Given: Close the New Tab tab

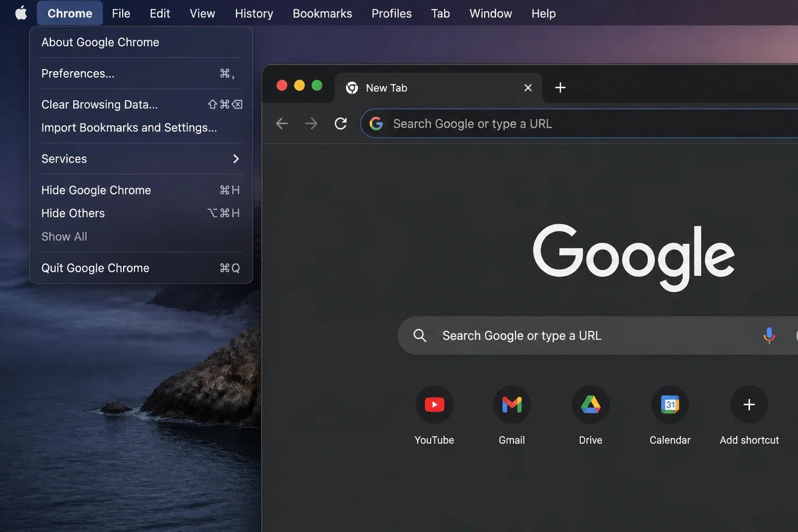Looking at the screenshot, I should [x=528, y=88].
